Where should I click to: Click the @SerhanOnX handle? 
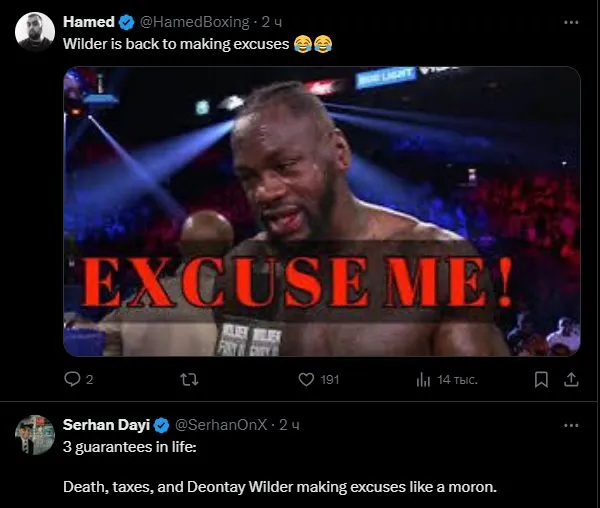(222, 425)
